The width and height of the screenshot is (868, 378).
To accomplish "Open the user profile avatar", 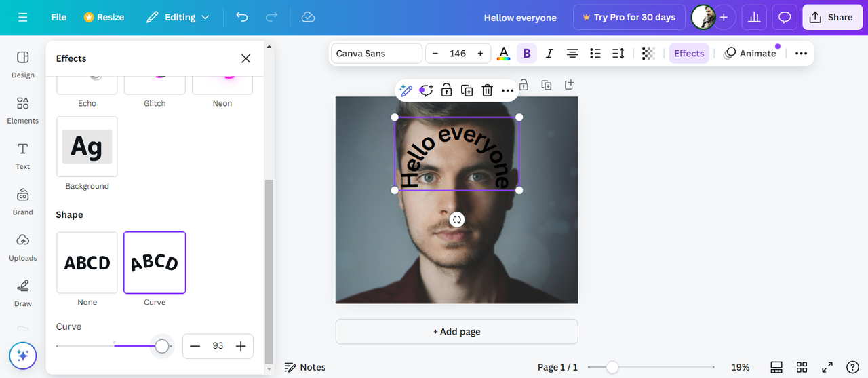I will point(703,18).
